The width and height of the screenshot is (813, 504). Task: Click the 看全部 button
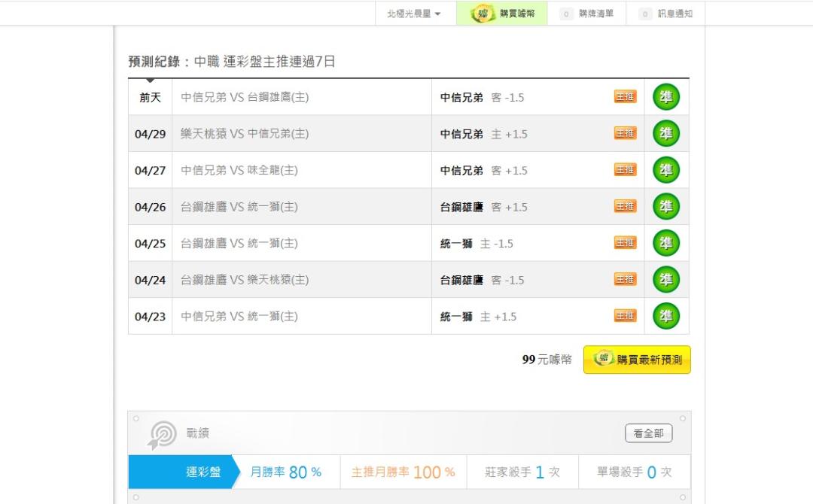point(649,433)
